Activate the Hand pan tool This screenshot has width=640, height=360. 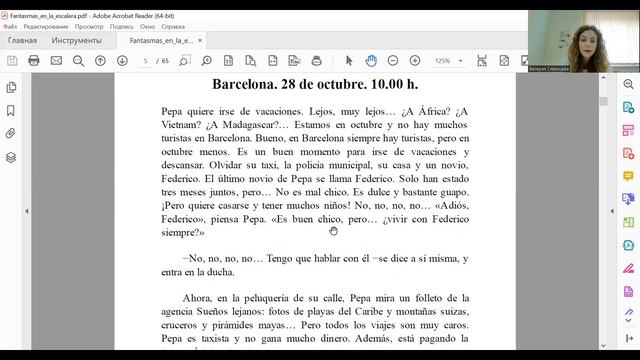[x=371, y=61]
